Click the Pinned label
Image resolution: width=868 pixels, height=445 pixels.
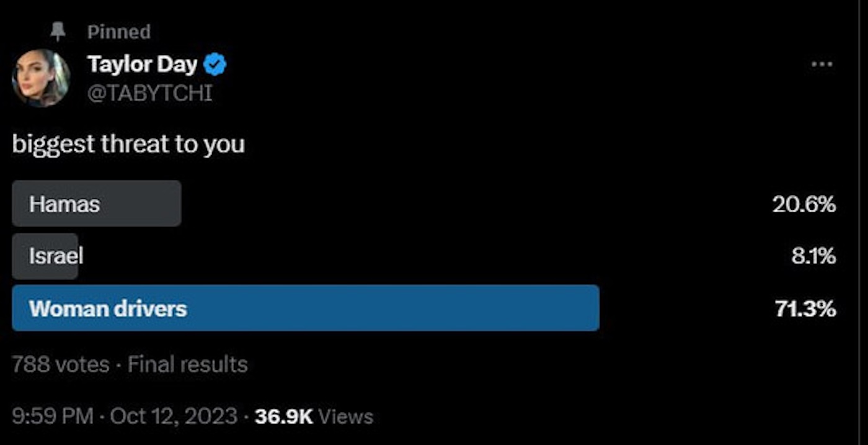(x=119, y=32)
